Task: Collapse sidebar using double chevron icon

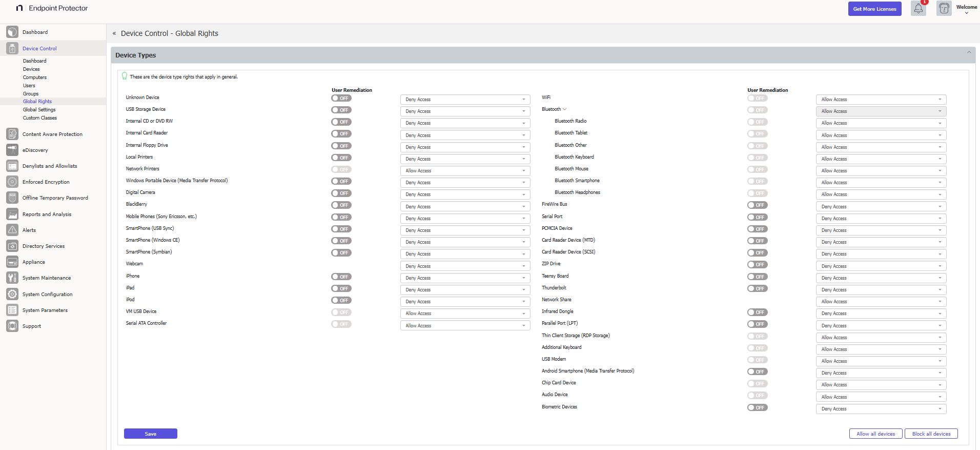Action: (114, 33)
